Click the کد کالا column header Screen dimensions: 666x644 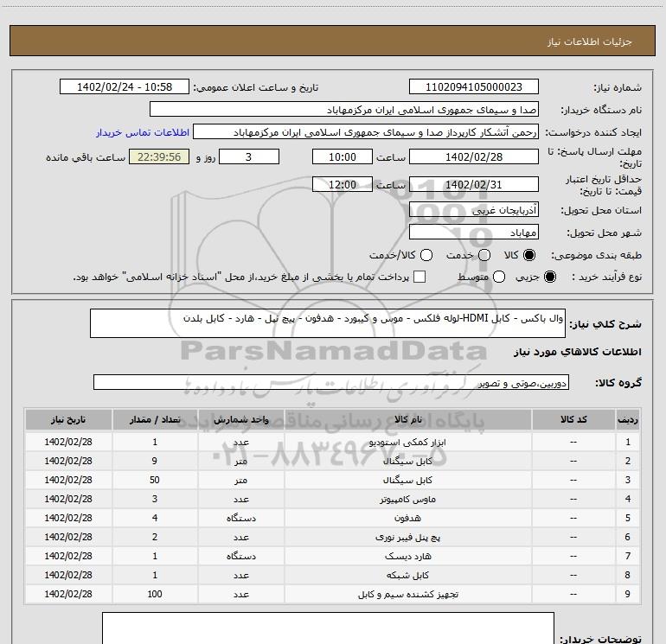[x=573, y=419]
